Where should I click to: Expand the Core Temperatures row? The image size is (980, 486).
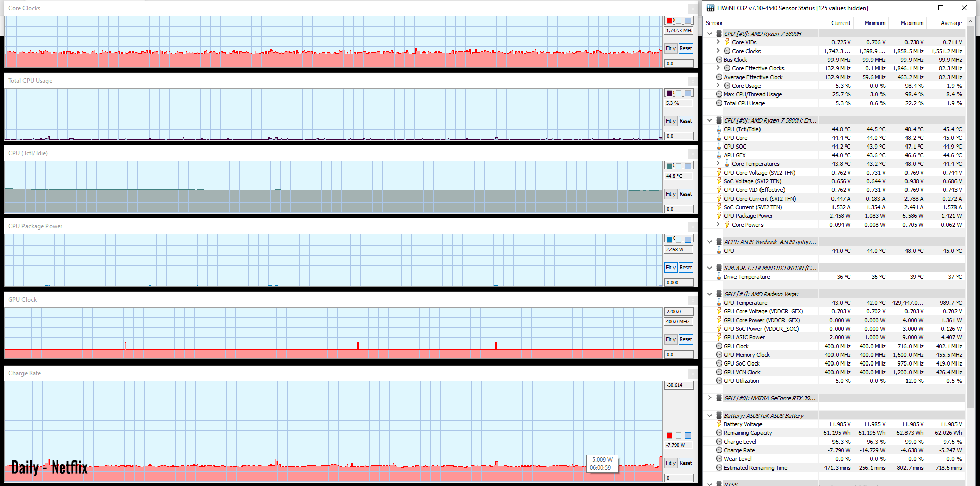click(x=718, y=164)
